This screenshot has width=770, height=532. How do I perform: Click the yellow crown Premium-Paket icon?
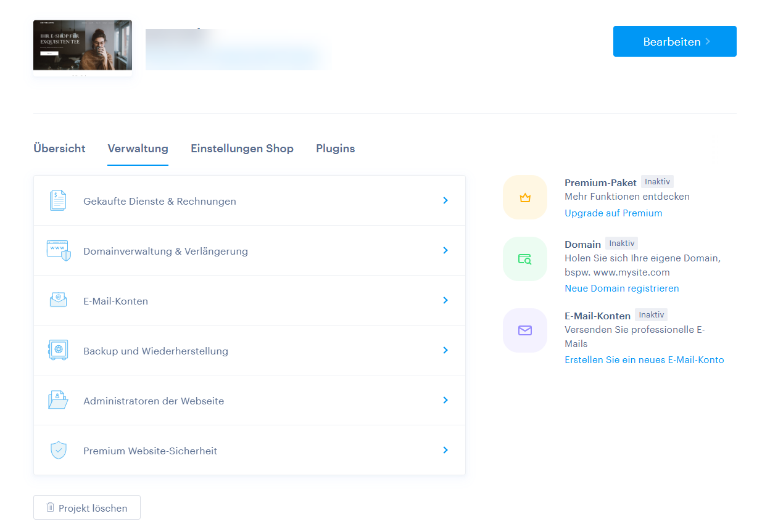coord(525,197)
